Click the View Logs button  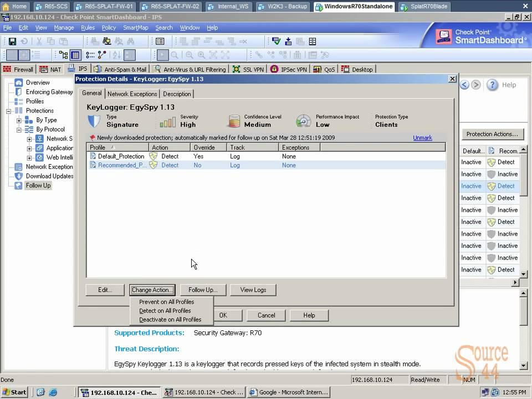tap(253, 290)
